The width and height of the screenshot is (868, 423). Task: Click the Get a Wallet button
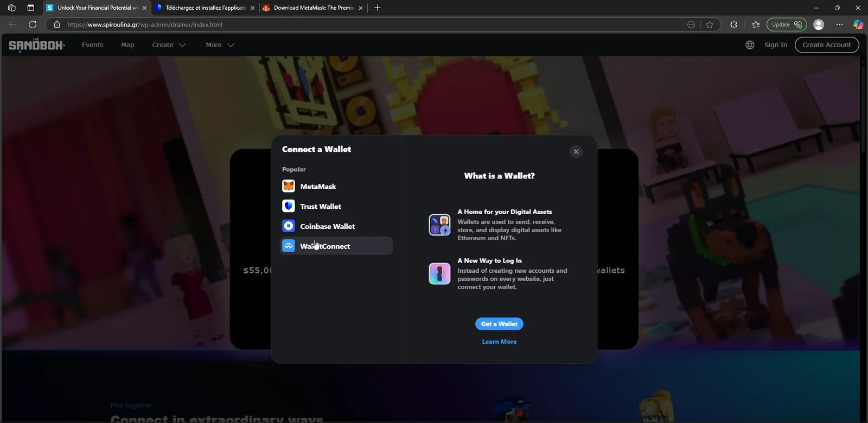tap(499, 324)
